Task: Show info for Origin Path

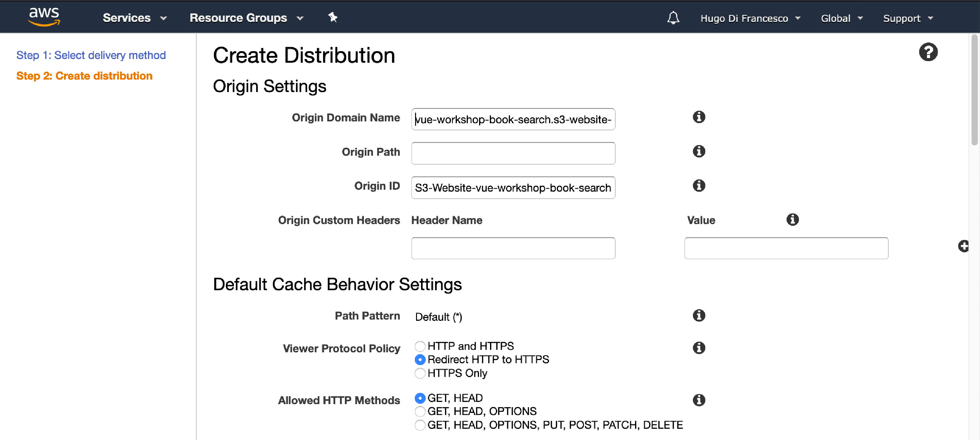Action: click(698, 151)
